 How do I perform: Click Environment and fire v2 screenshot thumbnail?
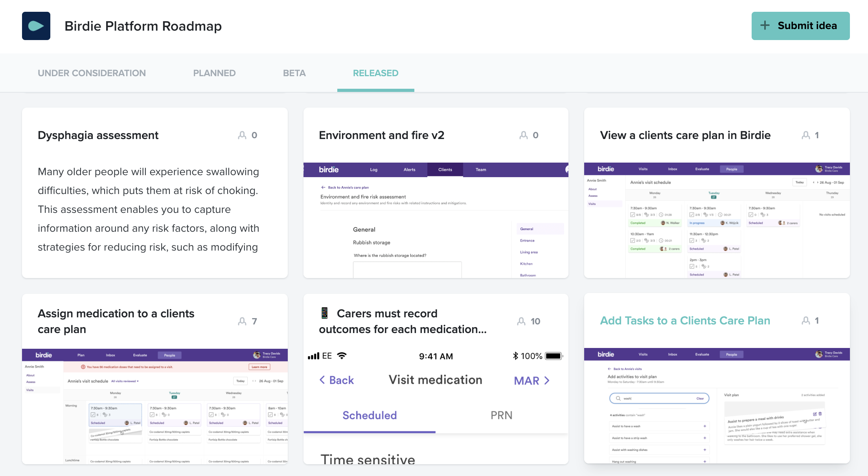click(x=436, y=220)
